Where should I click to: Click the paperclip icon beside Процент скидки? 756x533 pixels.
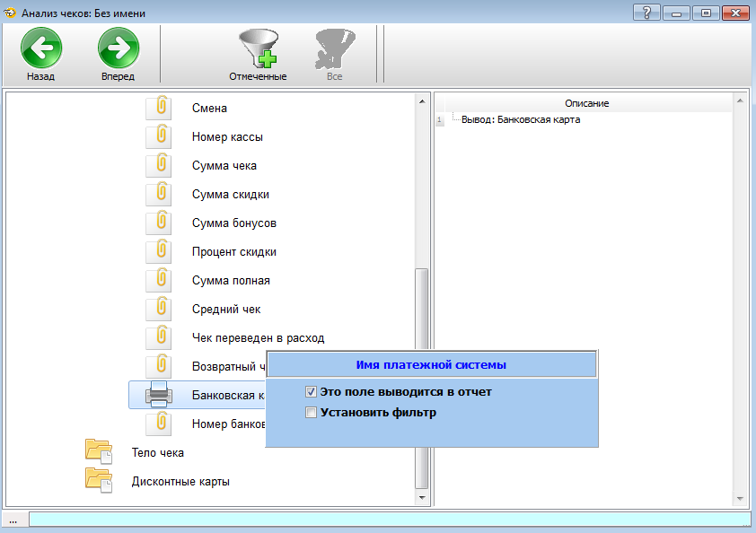coord(159,252)
